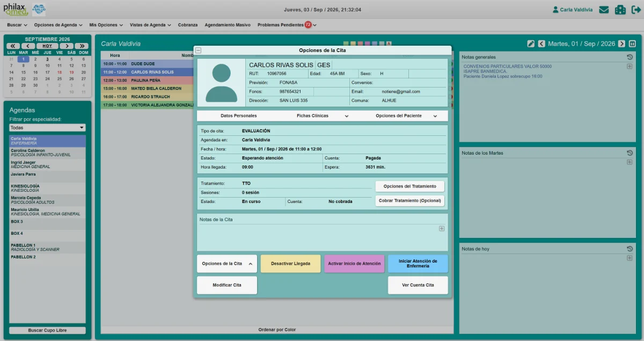The width and height of the screenshot is (644, 341).
Task: Click the logout arrow icon
Action: coord(636,10)
